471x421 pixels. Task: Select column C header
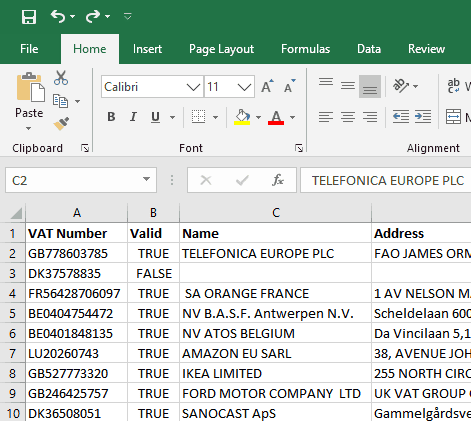[x=276, y=212]
